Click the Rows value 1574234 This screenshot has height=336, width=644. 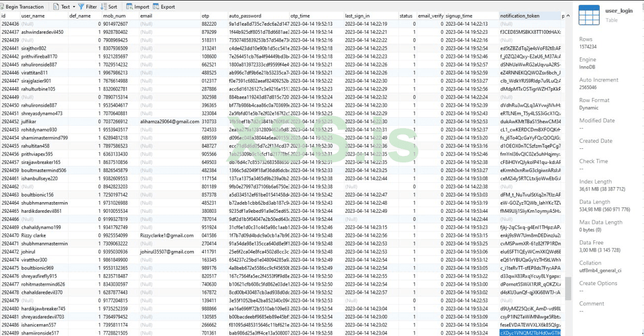click(588, 46)
